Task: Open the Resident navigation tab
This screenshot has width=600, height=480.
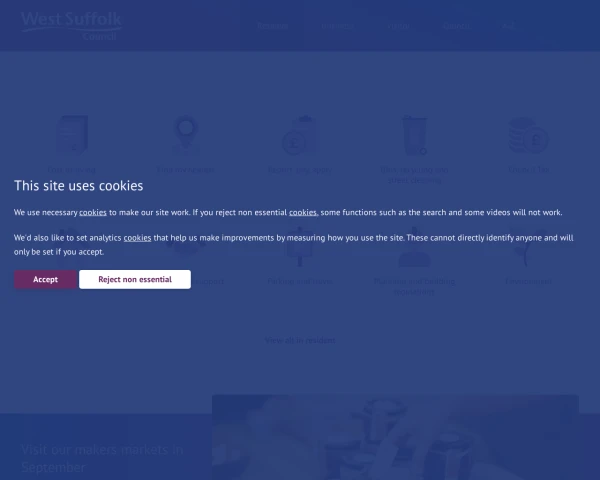Action: point(272,26)
